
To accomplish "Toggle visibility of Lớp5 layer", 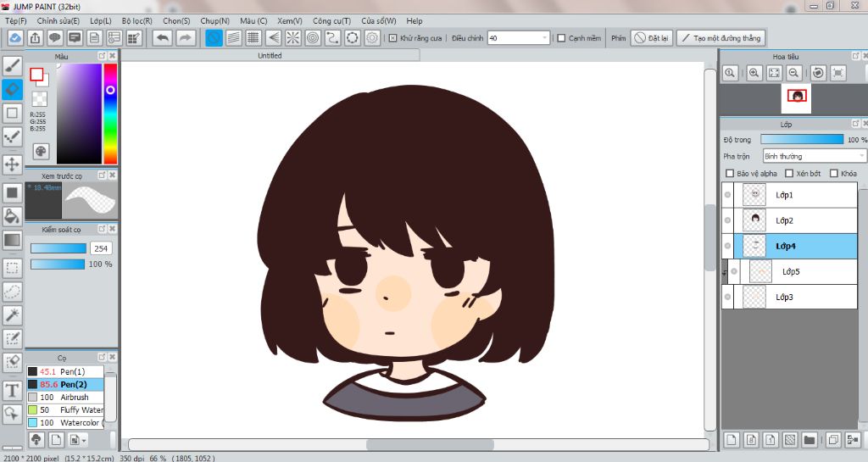I will point(734,271).
